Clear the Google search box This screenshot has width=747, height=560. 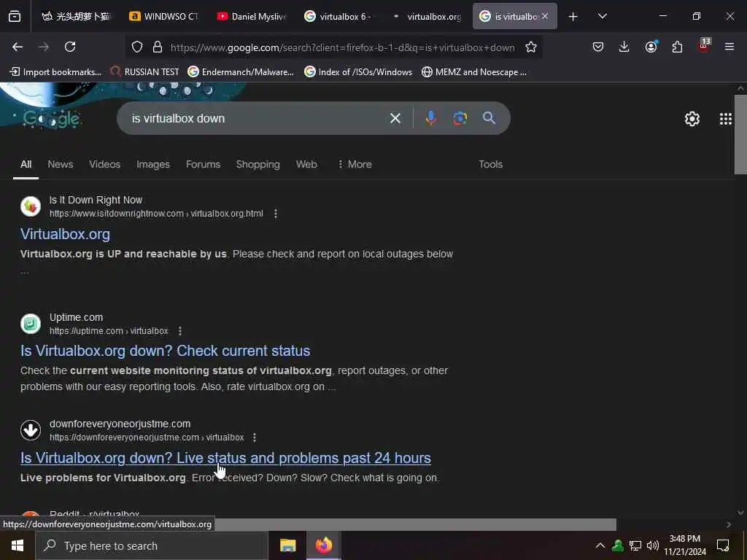pyautogui.click(x=395, y=118)
